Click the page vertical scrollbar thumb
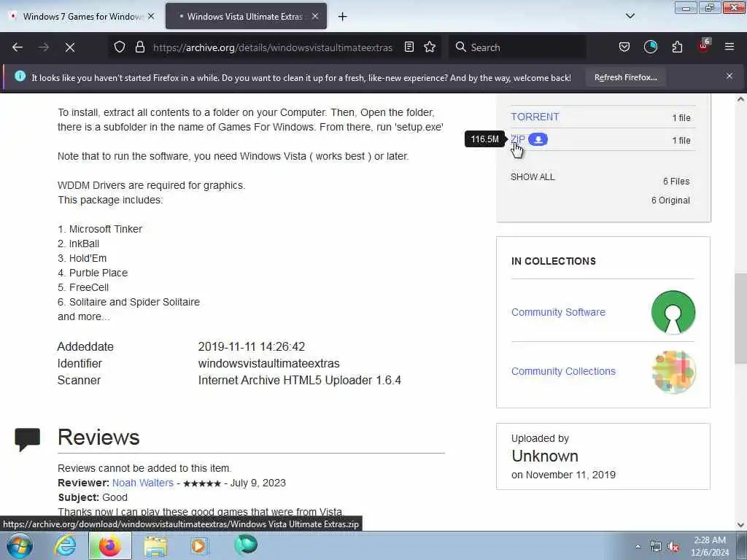Screen dimensions: 747x560 740,319
